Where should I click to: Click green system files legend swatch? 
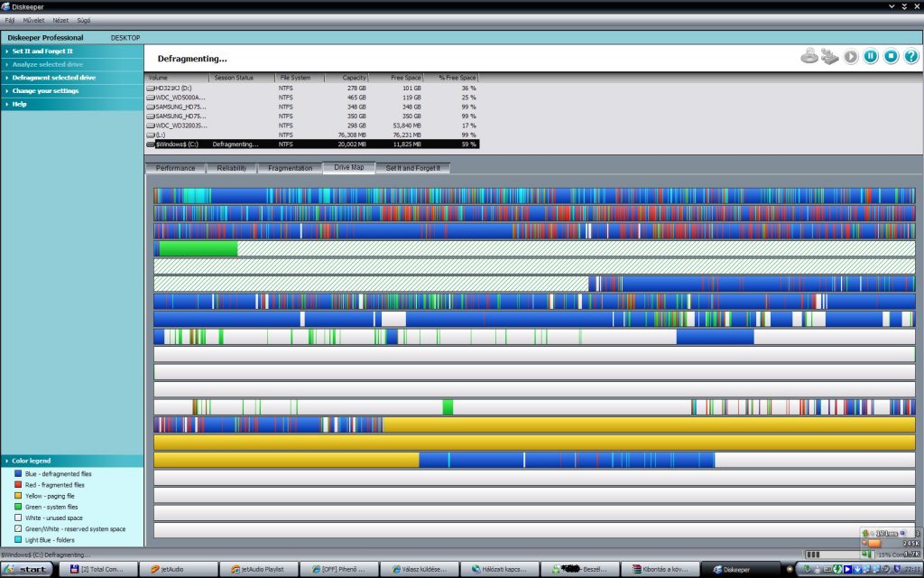[18, 507]
